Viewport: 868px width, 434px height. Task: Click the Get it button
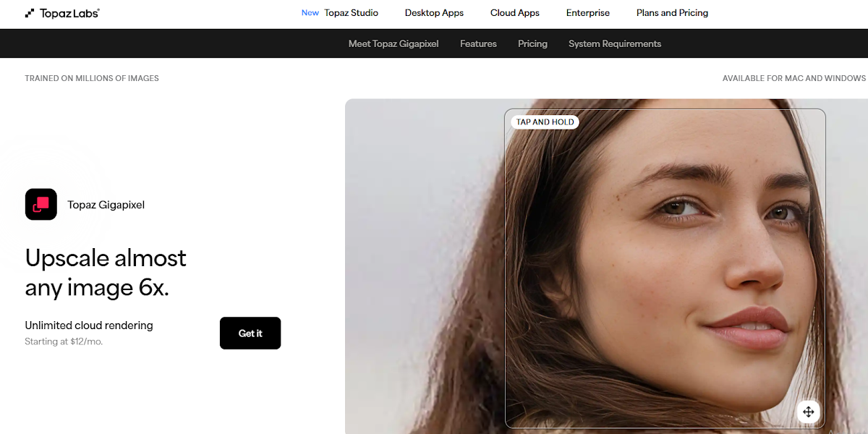click(x=250, y=333)
